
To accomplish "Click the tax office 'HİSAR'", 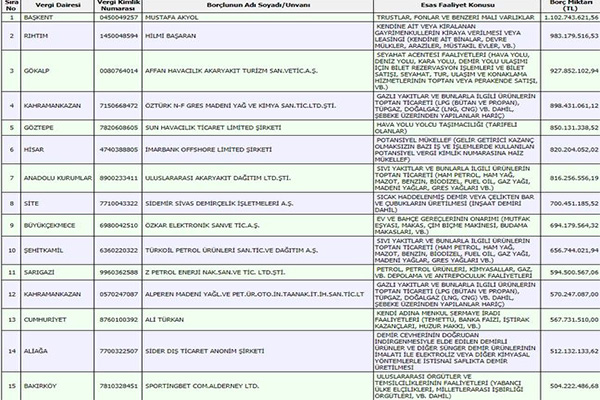I will pos(34,150).
